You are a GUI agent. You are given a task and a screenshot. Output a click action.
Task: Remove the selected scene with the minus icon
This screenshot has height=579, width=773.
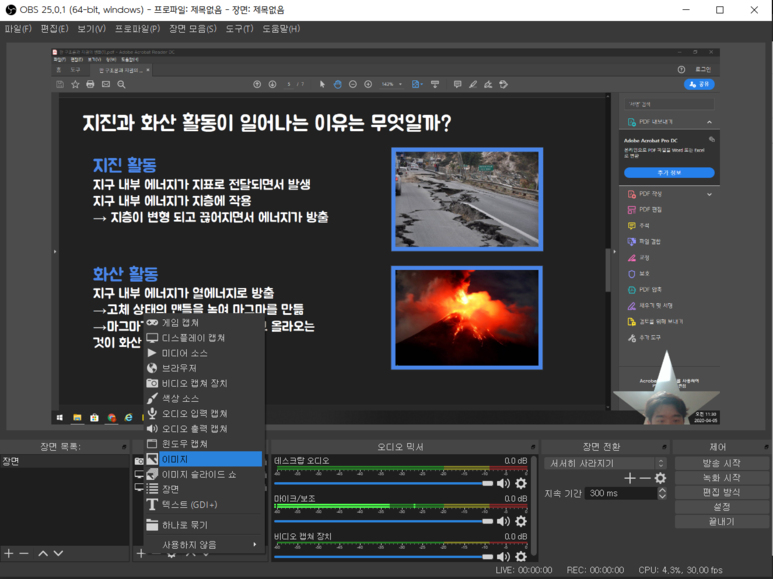click(x=24, y=553)
